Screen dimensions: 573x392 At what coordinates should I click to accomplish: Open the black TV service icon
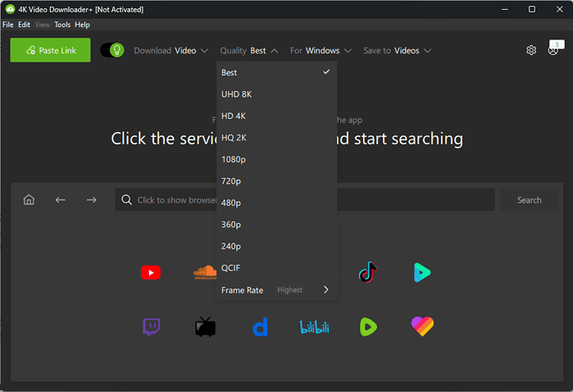click(205, 326)
